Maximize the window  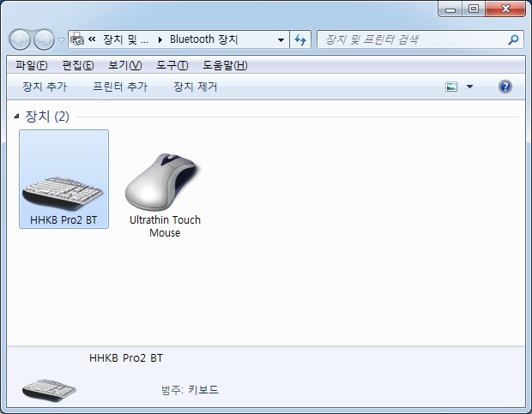coord(474,9)
